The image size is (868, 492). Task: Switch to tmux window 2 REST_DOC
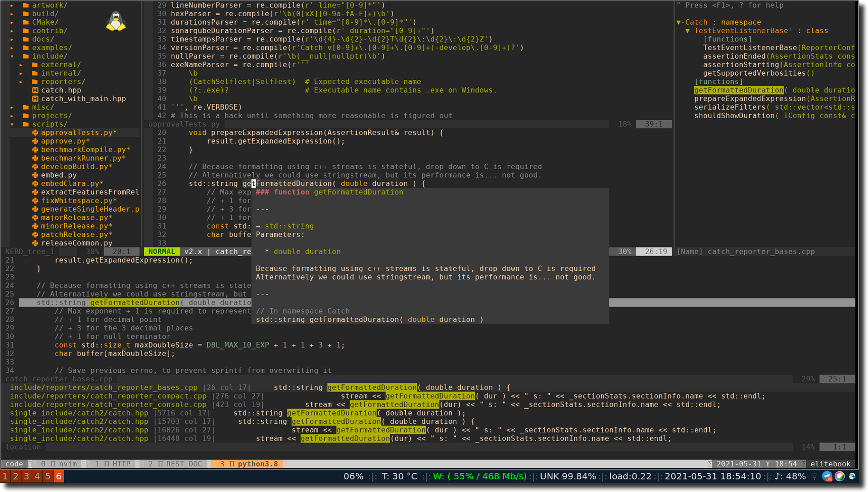click(175, 464)
